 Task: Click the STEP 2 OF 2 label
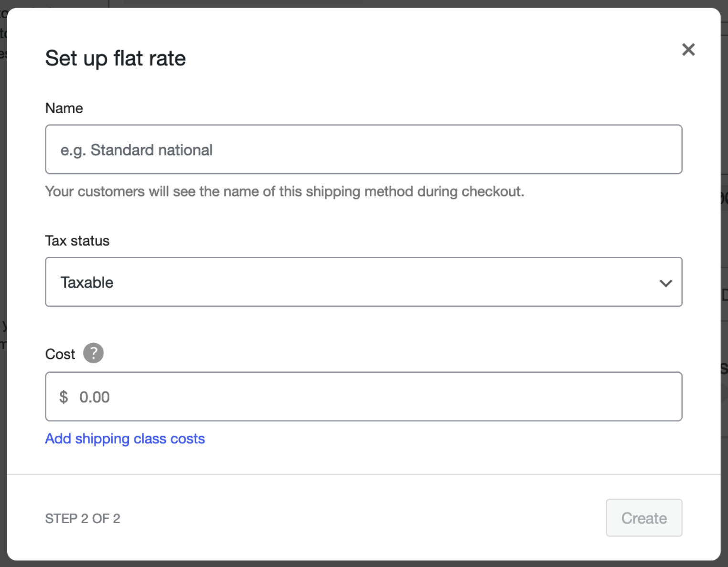click(83, 518)
